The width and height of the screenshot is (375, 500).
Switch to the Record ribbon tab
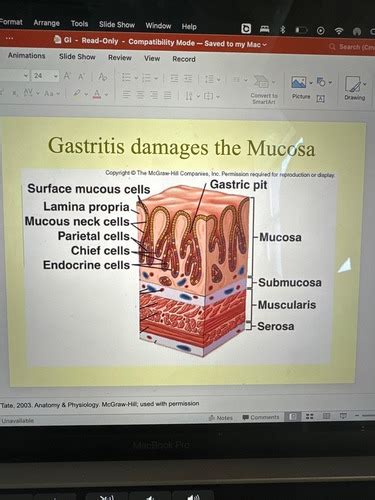(x=184, y=59)
